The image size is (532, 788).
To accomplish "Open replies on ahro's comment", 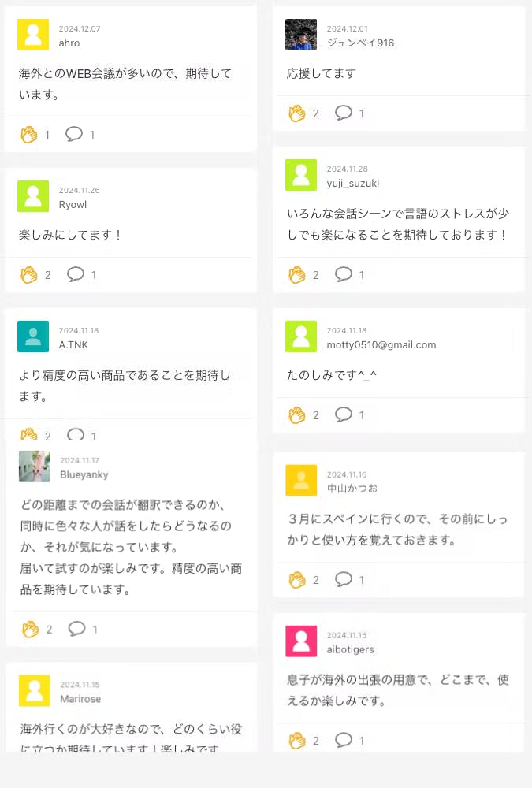I will pyautogui.click(x=74, y=135).
